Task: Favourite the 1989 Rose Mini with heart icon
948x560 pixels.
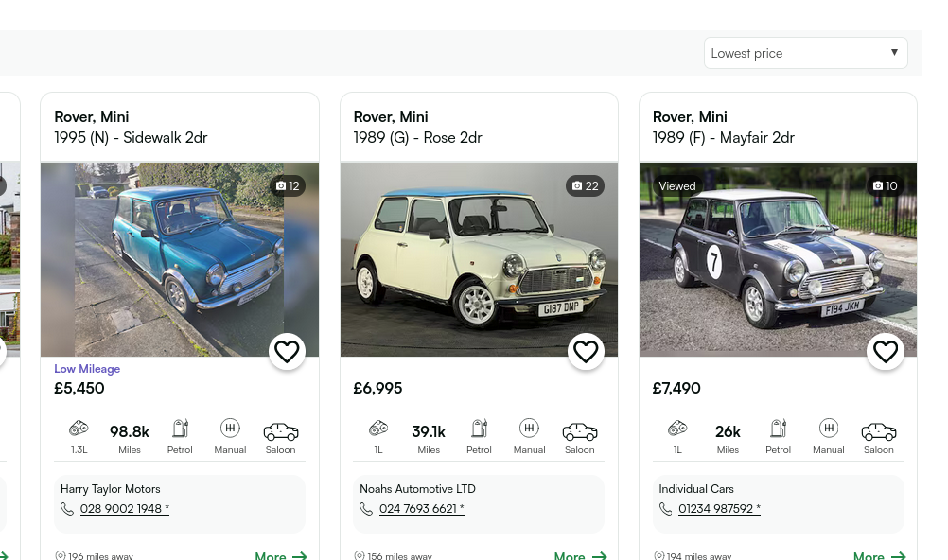Action: coord(586,351)
